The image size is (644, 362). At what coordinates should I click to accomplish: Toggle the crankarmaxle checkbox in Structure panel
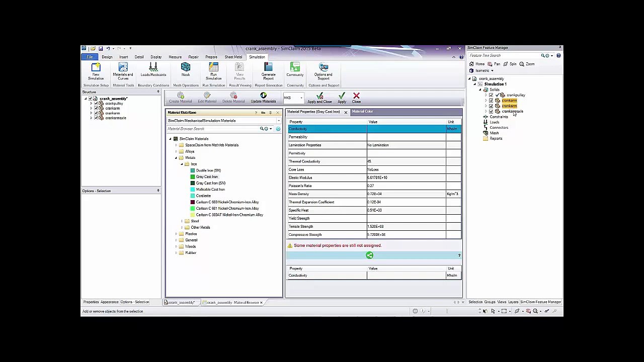click(96, 118)
